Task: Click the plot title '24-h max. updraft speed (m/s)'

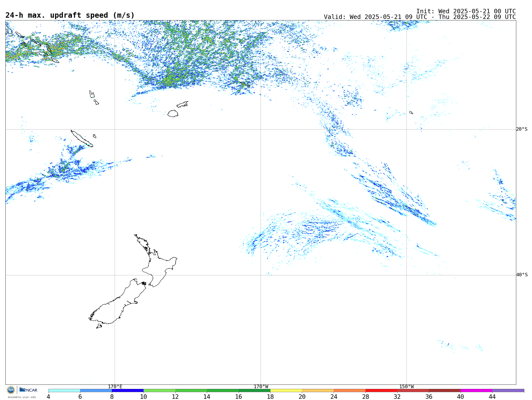Action: point(70,15)
